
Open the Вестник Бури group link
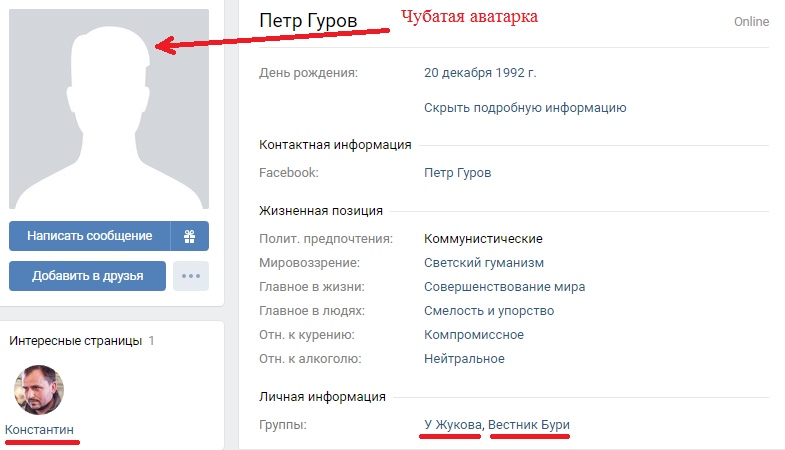530,425
